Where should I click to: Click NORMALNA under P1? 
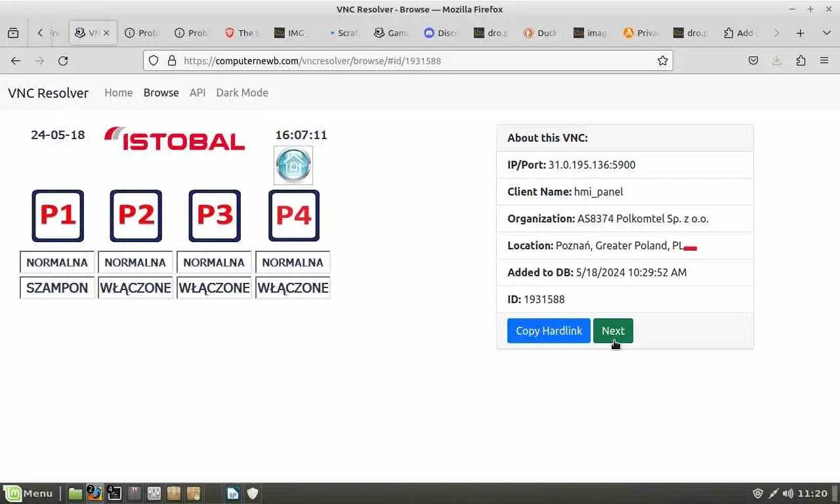coord(57,262)
